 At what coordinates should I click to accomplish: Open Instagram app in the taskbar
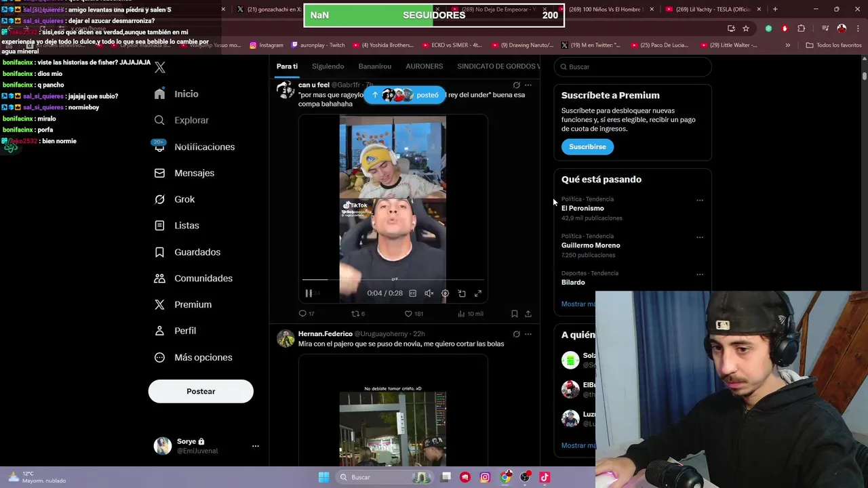[485, 477]
